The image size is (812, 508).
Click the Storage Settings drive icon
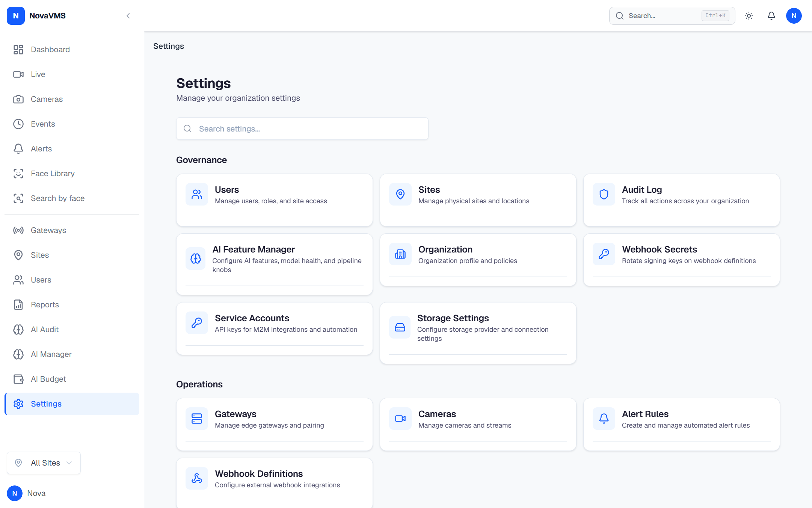400,327
